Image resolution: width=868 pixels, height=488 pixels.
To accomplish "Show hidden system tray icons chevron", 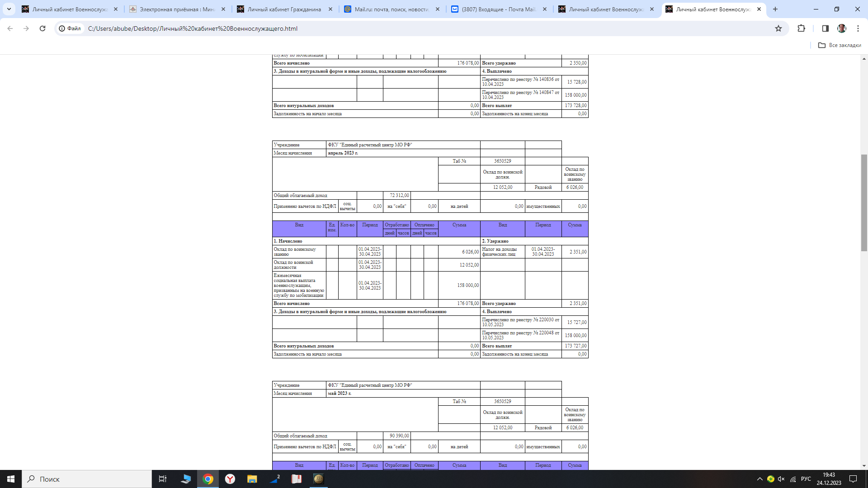I will 759,479.
